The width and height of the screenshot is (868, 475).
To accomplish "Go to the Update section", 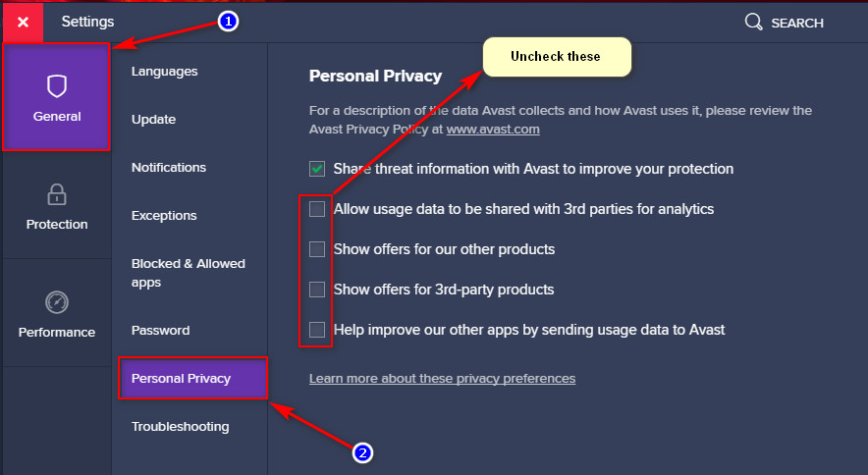I will pos(153,120).
